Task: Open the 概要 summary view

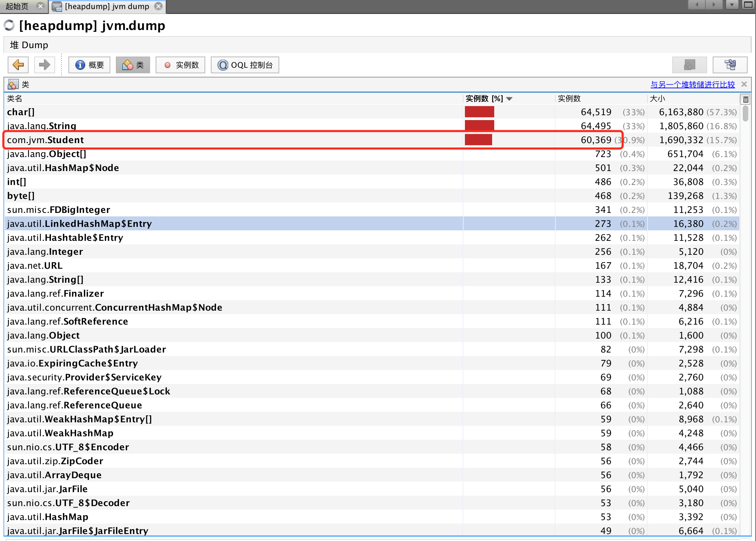Action: point(89,65)
